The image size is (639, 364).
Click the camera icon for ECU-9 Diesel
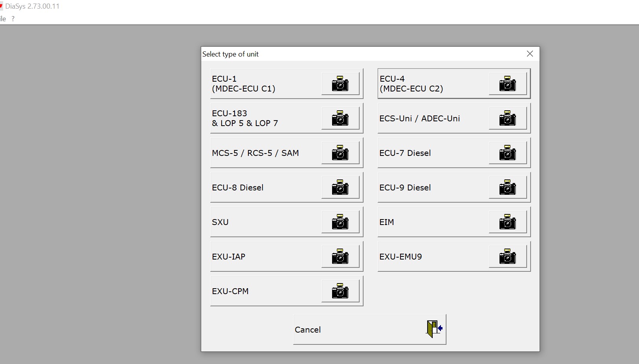(x=507, y=187)
